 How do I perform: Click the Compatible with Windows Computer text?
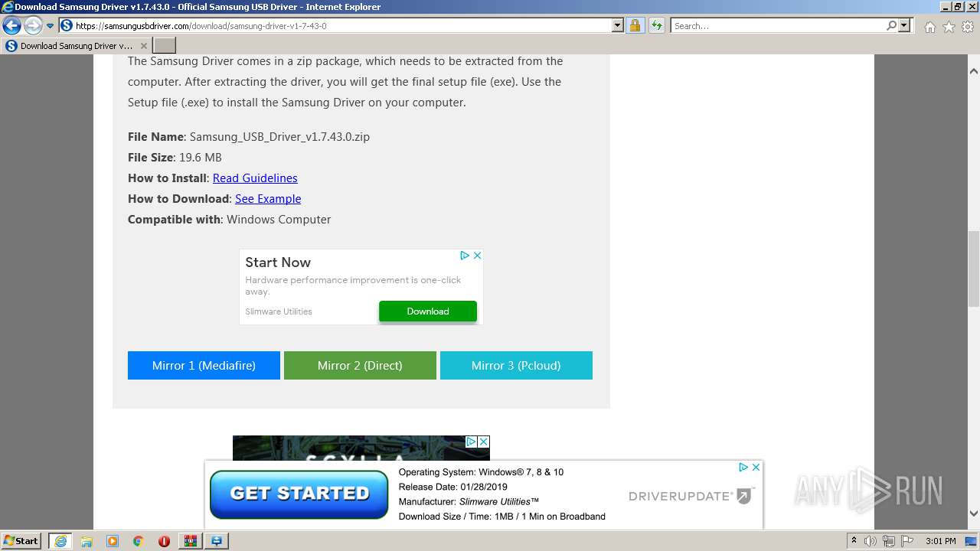(x=230, y=220)
